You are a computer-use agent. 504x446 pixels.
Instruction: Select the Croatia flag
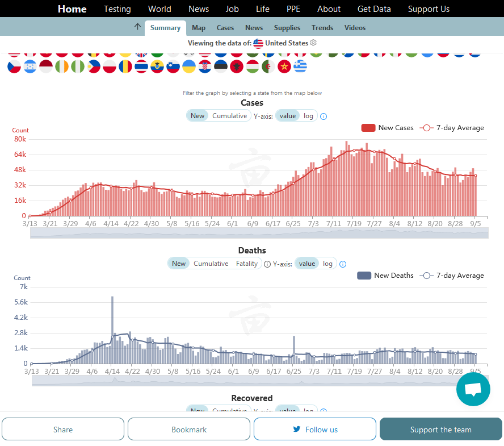(205, 66)
